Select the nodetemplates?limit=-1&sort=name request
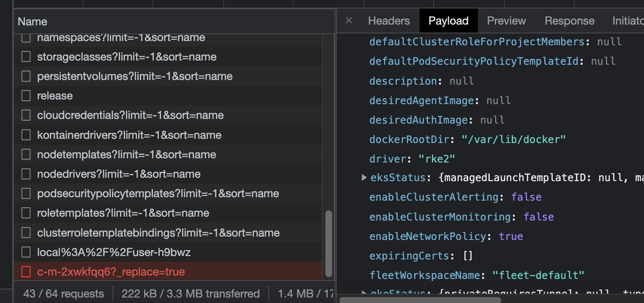 click(x=168, y=154)
